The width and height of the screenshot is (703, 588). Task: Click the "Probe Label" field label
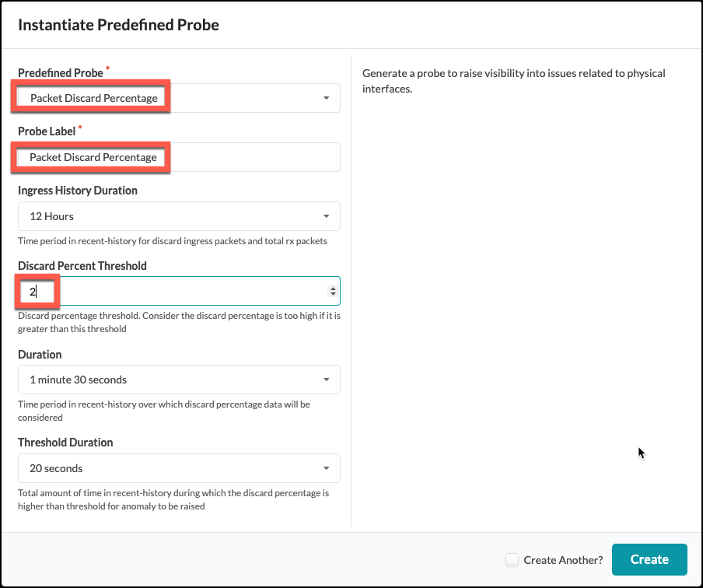[47, 131]
